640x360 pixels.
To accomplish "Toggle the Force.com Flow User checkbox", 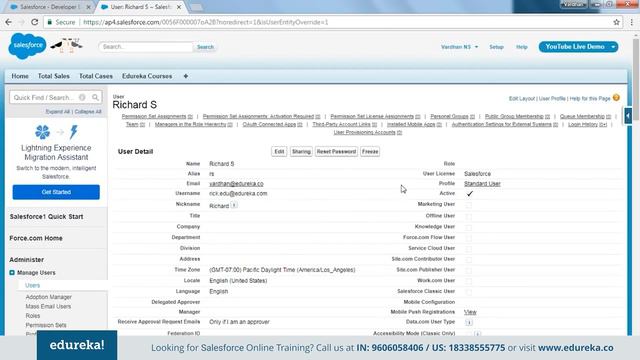I will (x=469, y=238).
